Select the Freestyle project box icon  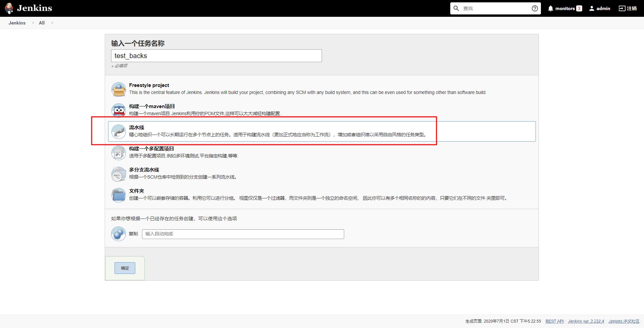(x=119, y=89)
